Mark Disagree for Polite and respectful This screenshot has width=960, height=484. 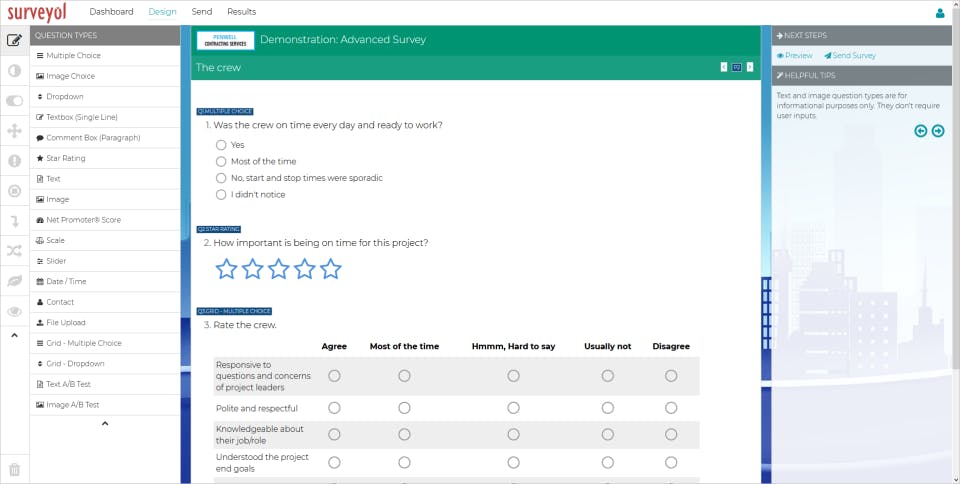click(671, 408)
